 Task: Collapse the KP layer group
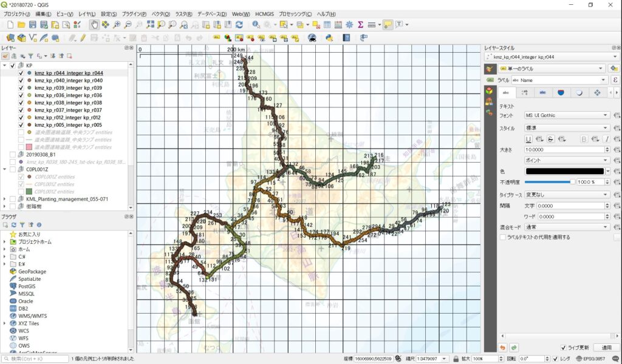click(x=5, y=66)
